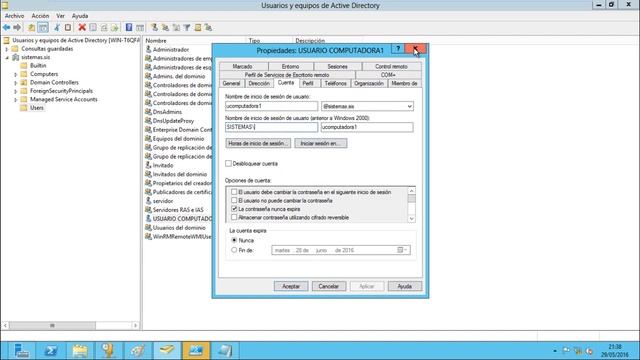Open the @sistemas.sis domain suffix dropdown
This screenshot has height=360, width=640.
click(x=409, y=106)
